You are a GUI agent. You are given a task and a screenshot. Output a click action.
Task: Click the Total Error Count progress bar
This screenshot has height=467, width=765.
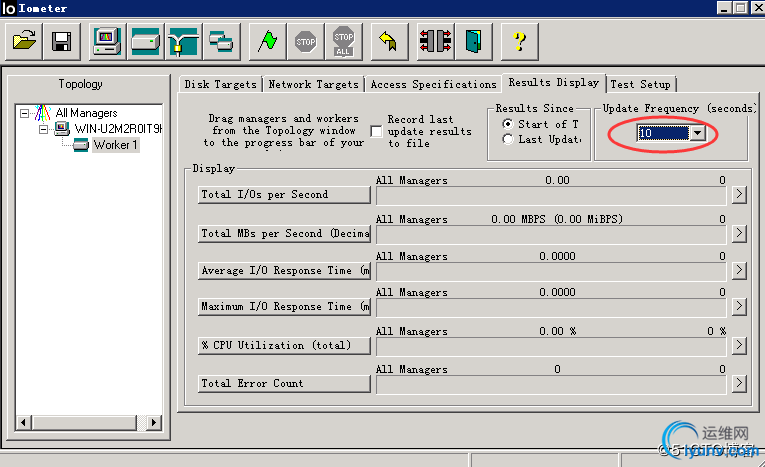(551, 385)
